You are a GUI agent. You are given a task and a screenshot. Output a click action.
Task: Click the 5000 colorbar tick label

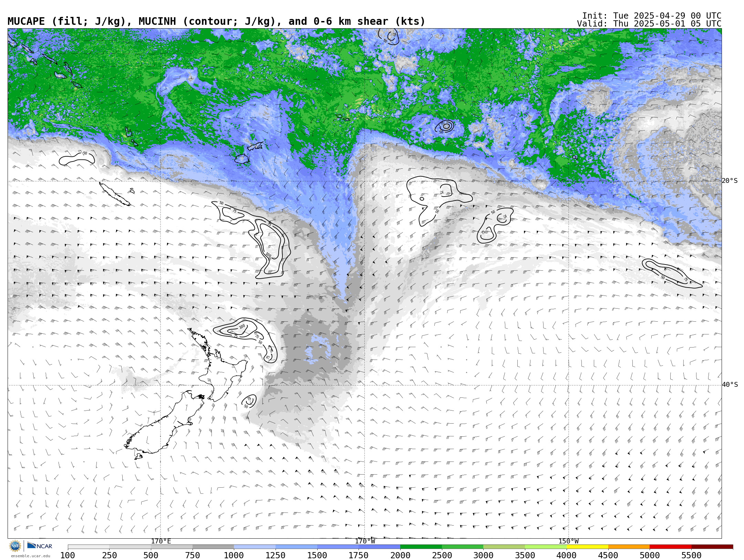click(x=650, y=555)
